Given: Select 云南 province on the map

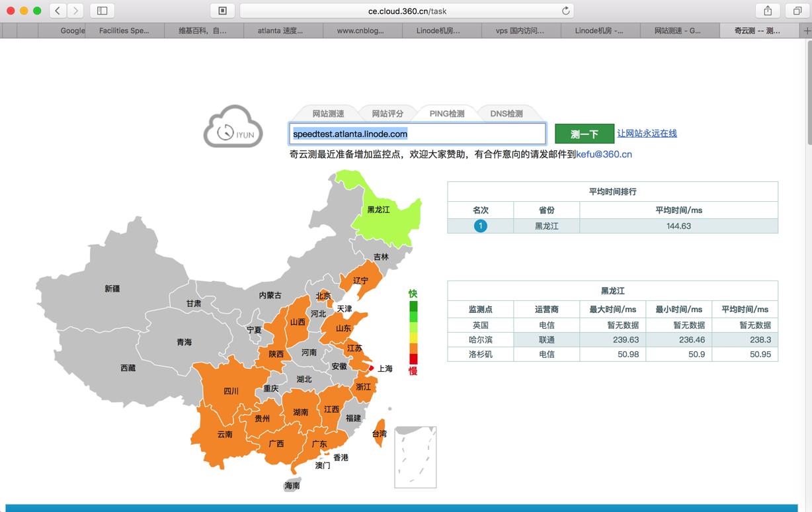Looking at the screenshot, I should coord(225,435).
